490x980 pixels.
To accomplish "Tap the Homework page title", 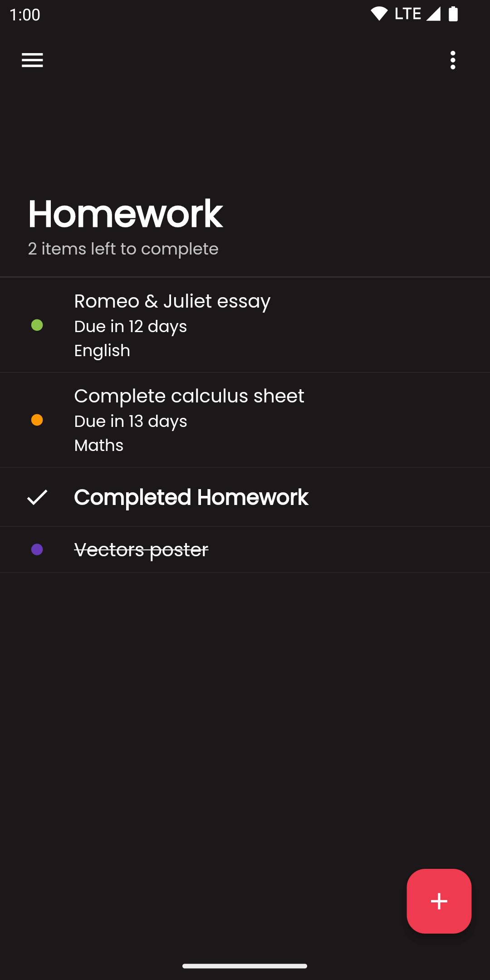I will pyautogui.click(x=125, y=214).
